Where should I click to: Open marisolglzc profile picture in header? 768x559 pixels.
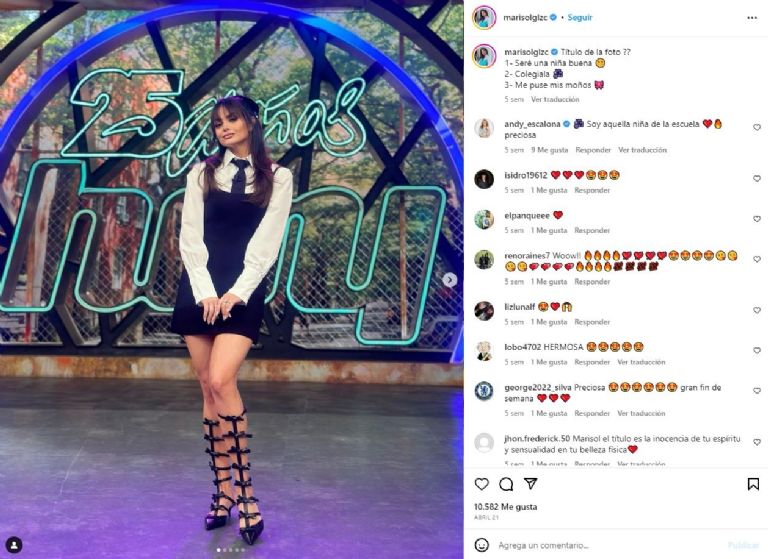click(x=484, y=18)
